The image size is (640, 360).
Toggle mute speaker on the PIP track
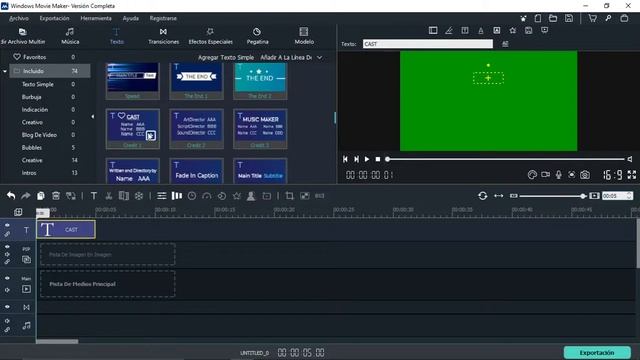point(7,254)
